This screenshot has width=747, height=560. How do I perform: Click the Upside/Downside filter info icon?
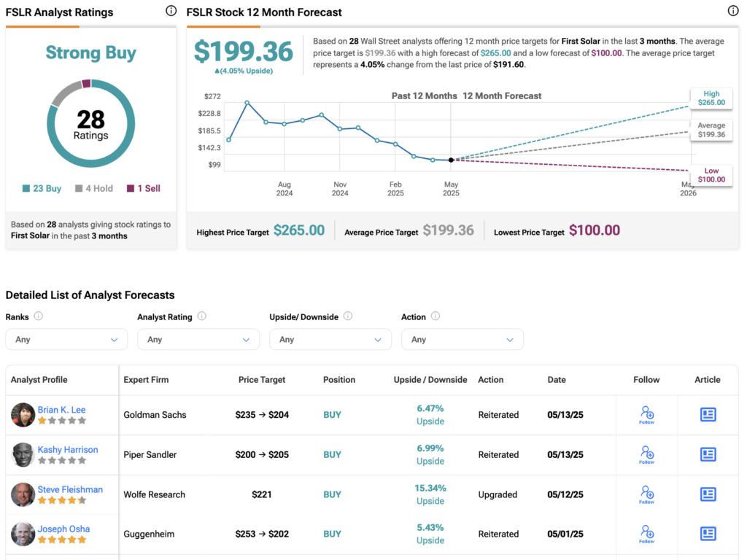[348, 316]
